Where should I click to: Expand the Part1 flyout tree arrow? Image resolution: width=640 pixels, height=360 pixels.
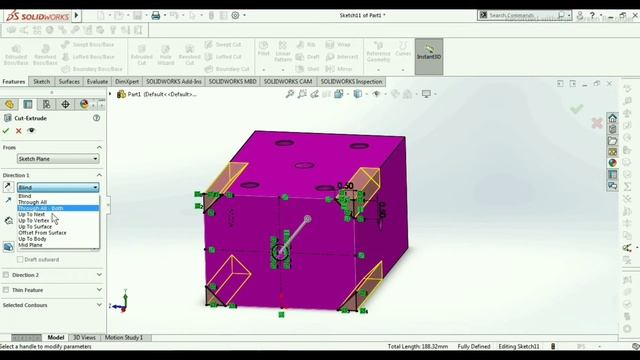click(110, 94)
